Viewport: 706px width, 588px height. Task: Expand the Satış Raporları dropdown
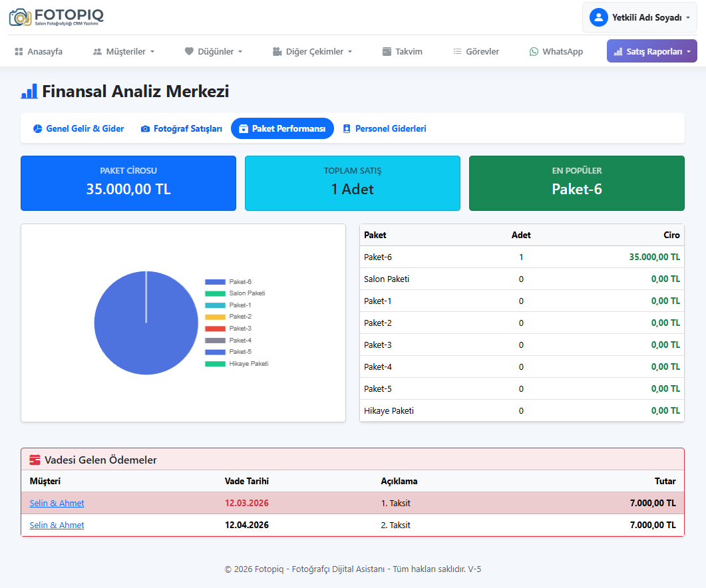[x=651, y=51]
